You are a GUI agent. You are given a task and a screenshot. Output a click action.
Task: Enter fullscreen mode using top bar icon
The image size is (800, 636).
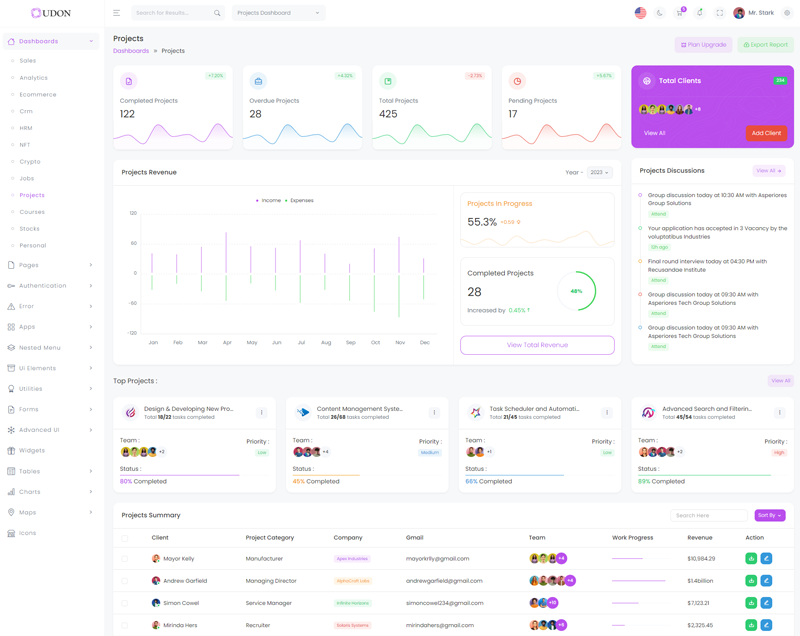pyautogui.click(x=719, y=13)
